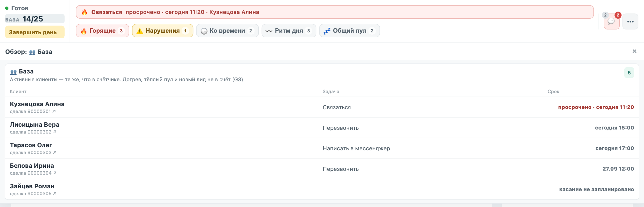The image size is (644, 207).
Task: Select the Общий пул filter tab
Action: tap(349, 31)
